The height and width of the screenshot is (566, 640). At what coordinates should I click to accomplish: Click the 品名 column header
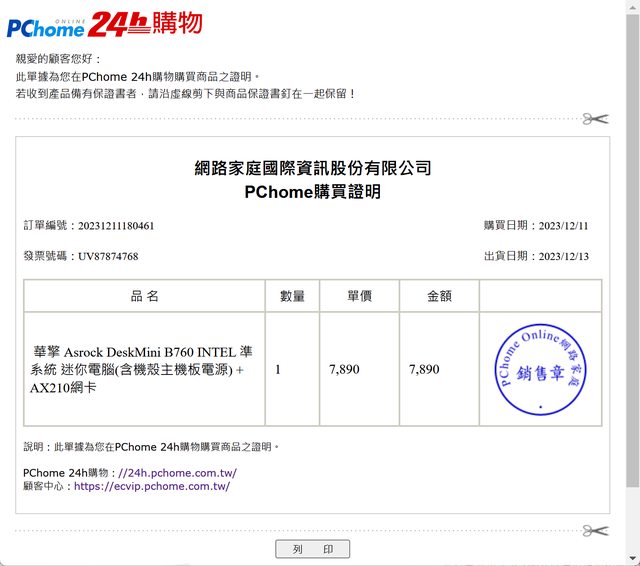click(x=144, y=296)
